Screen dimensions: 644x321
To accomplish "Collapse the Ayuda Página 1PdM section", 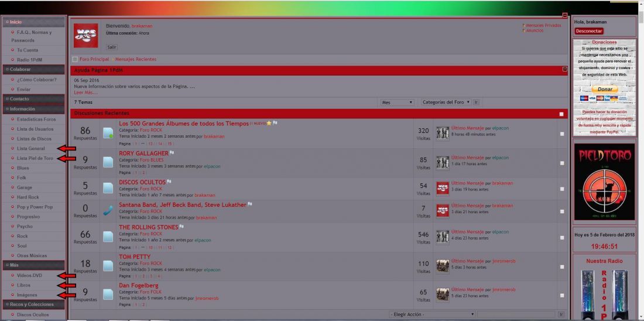I will point(565,69).
